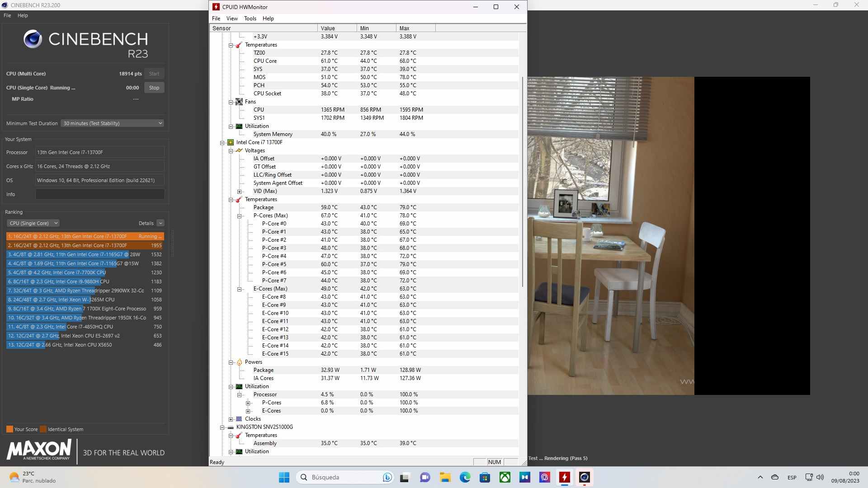This screenshot has height=488, width=868.
Task: Collapse the Intel Core i7 13700F node
Action: [222, 143]
